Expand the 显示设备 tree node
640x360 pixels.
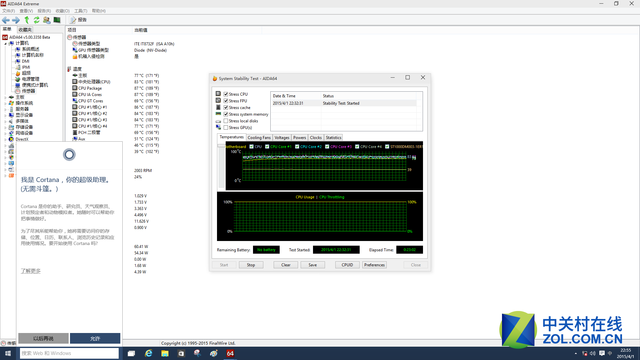pyautogui.click(x=6, y=115)
